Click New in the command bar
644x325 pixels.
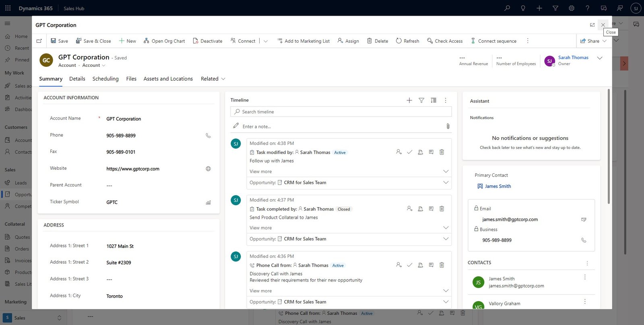pyautogui.click(x=127, y=41)
